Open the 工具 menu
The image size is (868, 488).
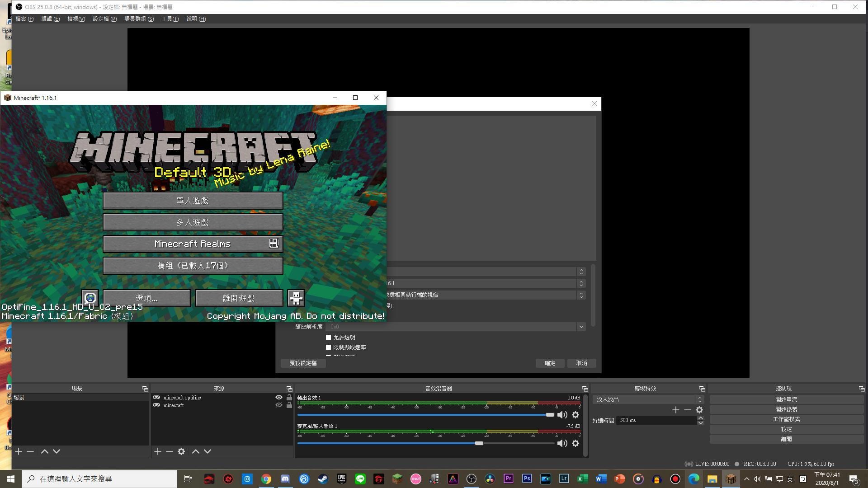click(170, 19)
